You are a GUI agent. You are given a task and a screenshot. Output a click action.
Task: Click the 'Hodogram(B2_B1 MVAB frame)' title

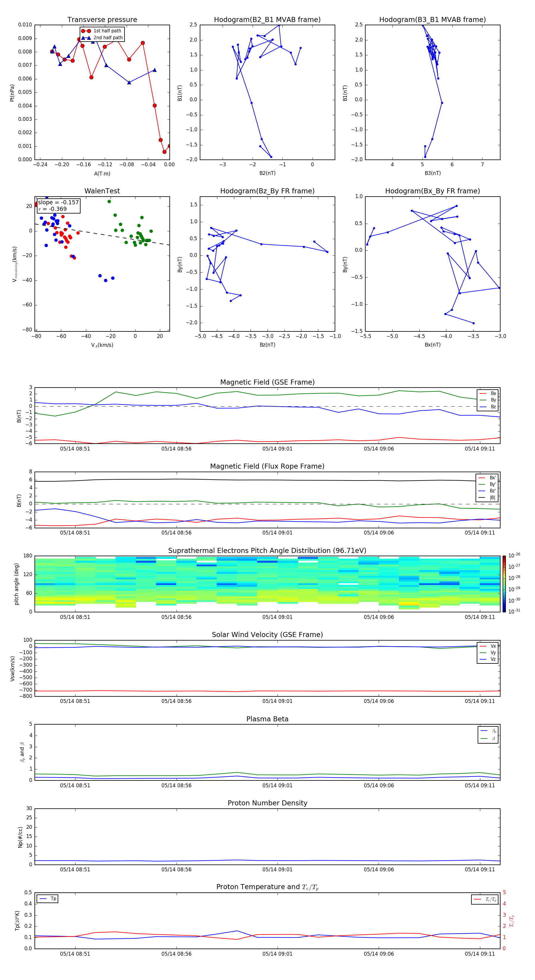267,20
